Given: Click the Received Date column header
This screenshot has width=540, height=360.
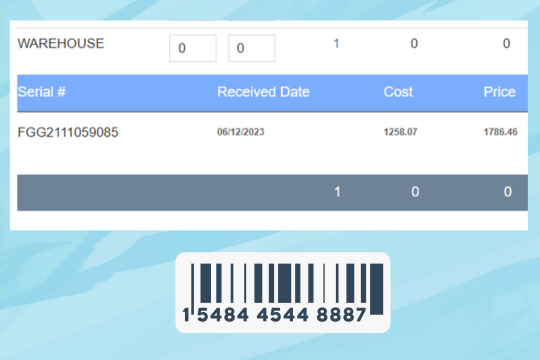Looking at the screenshot, I should [263, 92].
